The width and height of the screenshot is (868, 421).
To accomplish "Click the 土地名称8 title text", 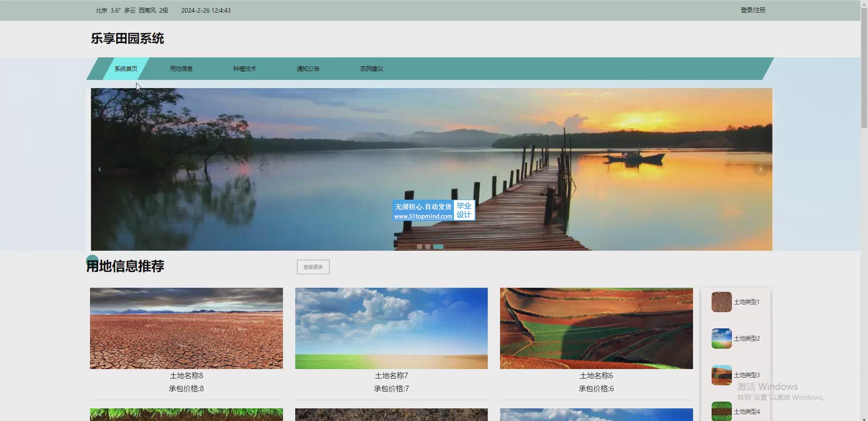I will (186, 375).
